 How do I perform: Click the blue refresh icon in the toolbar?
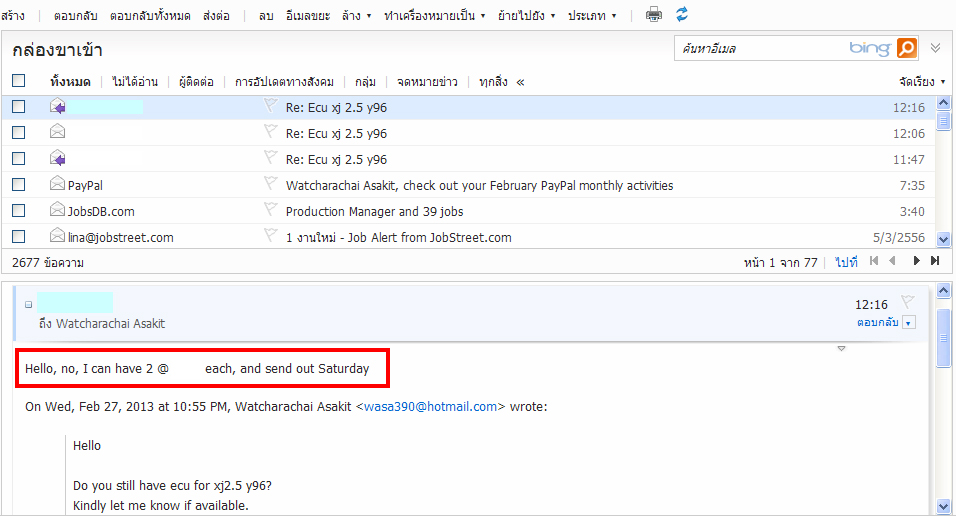682,15
